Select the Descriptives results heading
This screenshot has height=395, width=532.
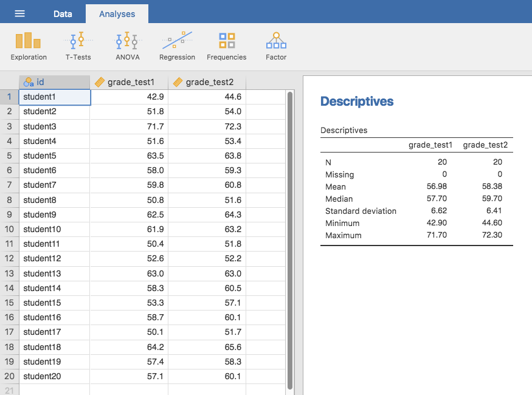(x=357, y=102)
